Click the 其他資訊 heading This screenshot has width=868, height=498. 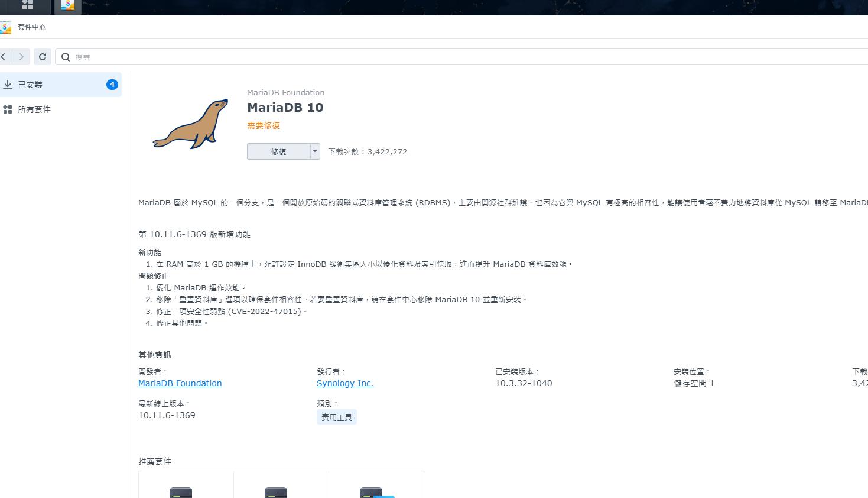(155, 355)
